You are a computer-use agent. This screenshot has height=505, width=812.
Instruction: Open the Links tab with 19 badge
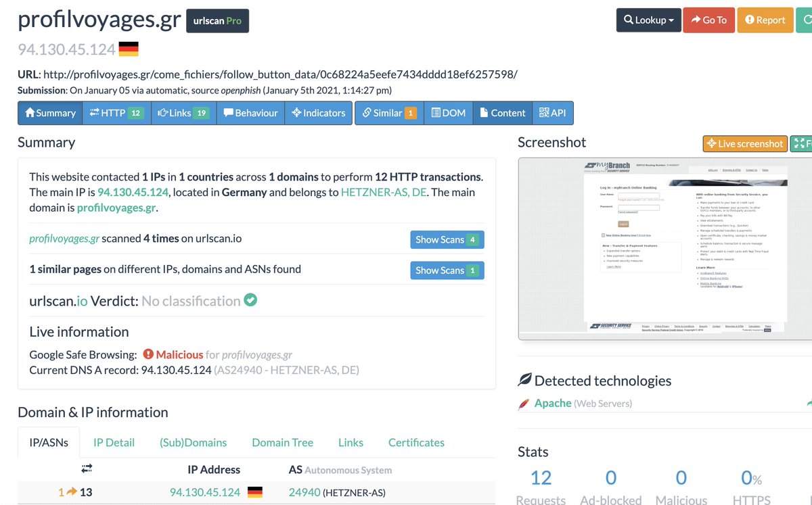[x=183, y=113]
